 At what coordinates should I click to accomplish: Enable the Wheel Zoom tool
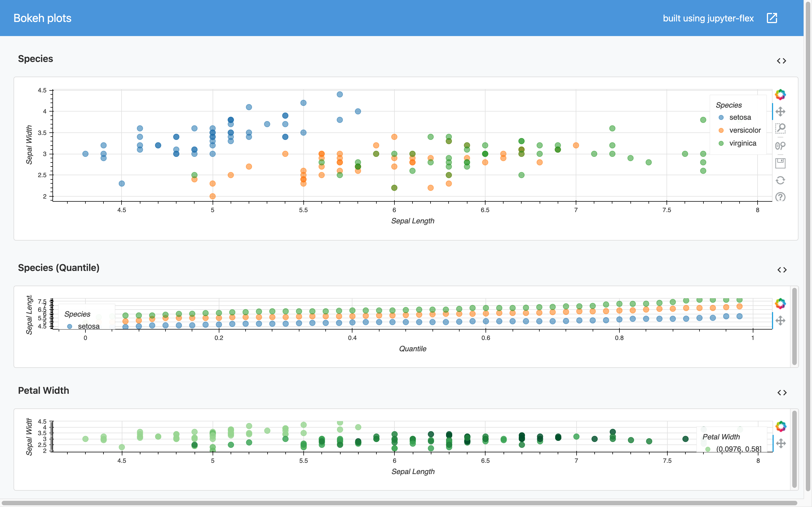(781, 145)
